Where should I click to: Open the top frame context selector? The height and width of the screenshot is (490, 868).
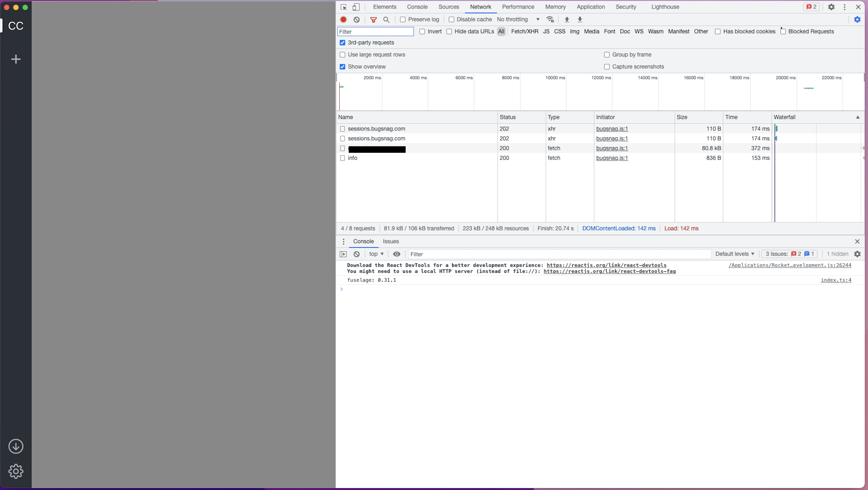point(376,254)
